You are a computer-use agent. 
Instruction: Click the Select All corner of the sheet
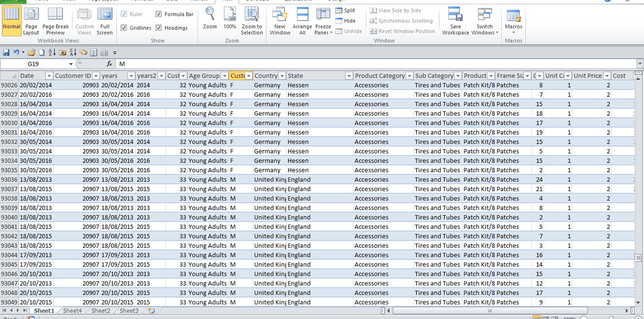[9, 76]
